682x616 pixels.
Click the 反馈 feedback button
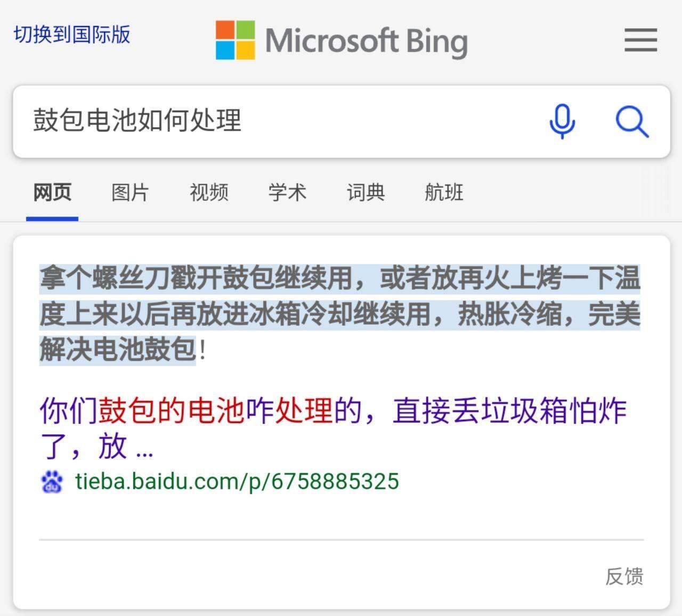click(624, 576)
